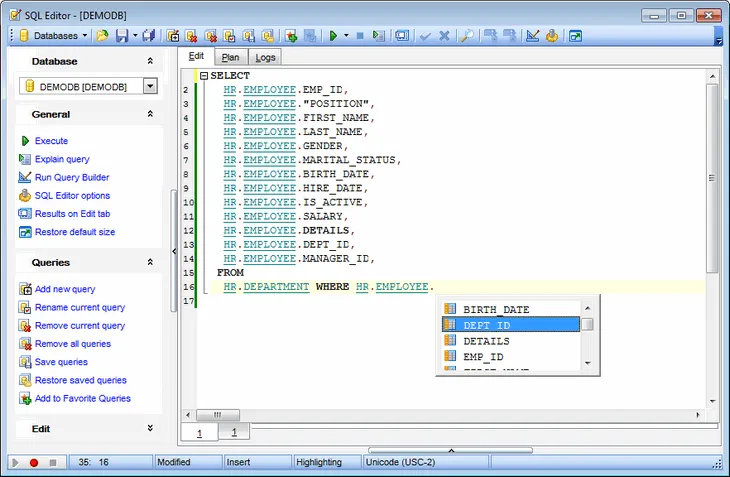This screenshot has width=730, height=477.
Task: Switch to the Plan tab
Action: pos(230,57)
